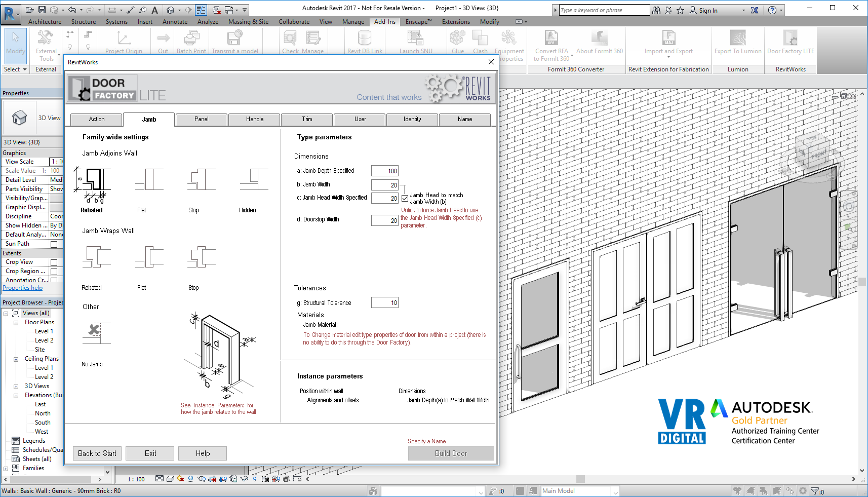The height and width of the screenshot is (497, 868).
Task: Open the Main Model dropdown in status bar
Action: pyautogui.click(x=580, y=491)
